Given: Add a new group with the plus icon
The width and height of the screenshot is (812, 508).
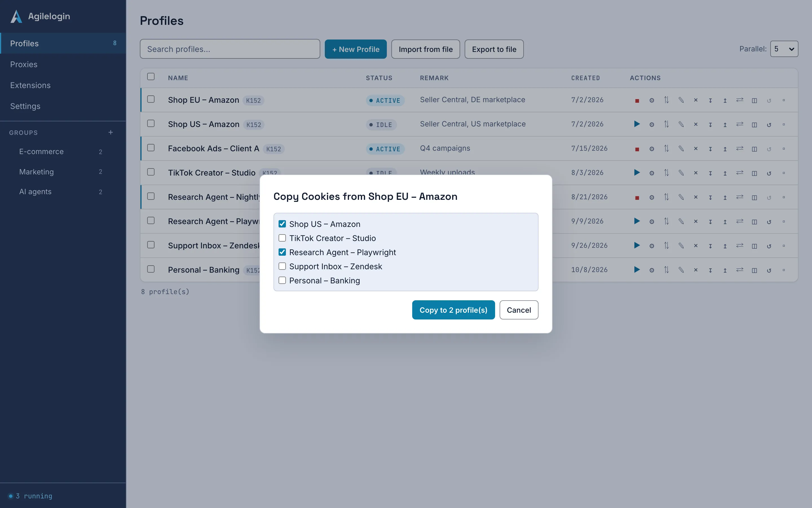Looking at the screenshot, I should pyautogui.click(x=111, y=132).
